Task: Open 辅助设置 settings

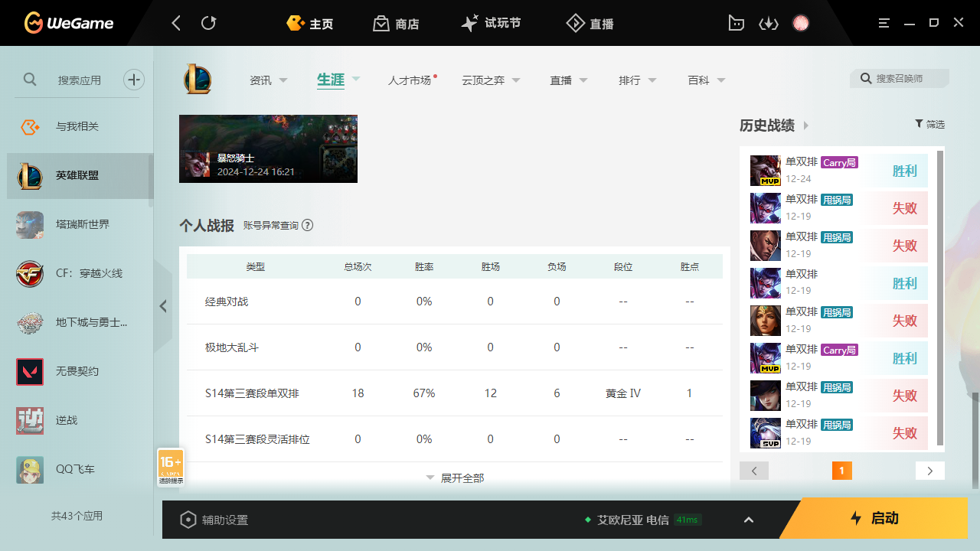Action: [x=214, y=520]
